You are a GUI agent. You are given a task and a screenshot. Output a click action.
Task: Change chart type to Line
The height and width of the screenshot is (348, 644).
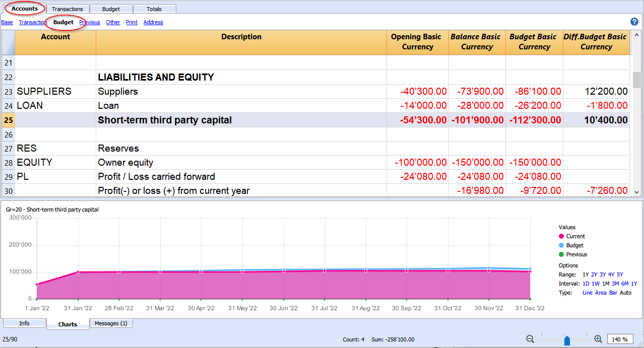click(x=588, y=293)
